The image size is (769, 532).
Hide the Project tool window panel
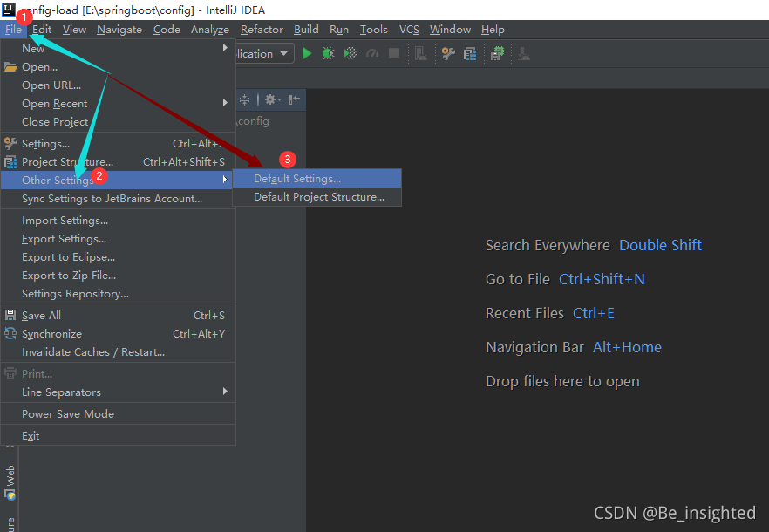click(295, 100)
